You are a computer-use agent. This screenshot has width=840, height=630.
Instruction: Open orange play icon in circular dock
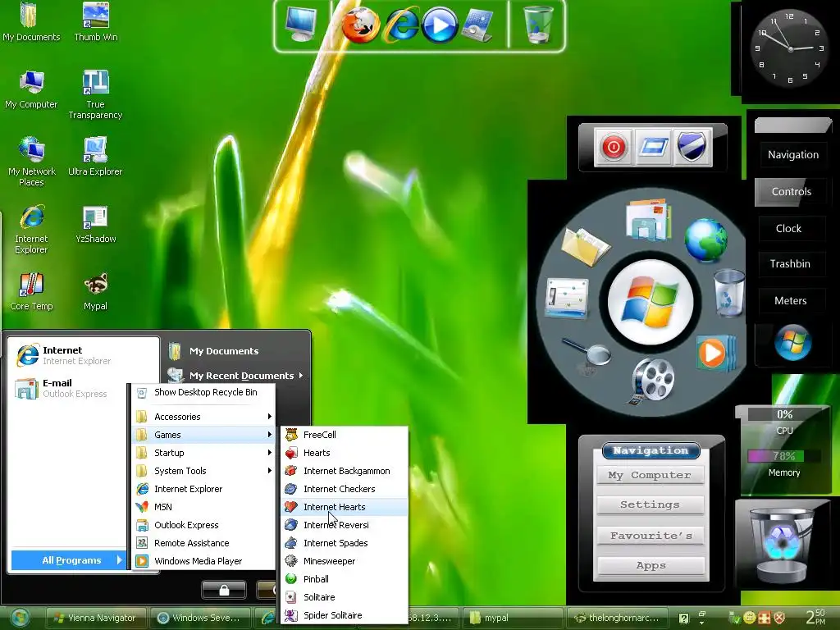tap(715, 353)
